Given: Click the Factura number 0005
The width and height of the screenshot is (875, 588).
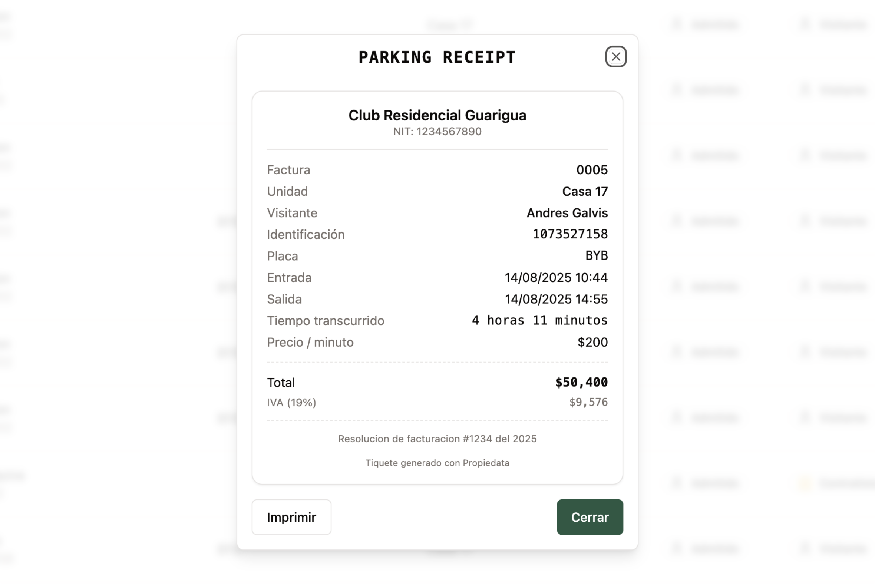Looking at the screenshot, I should coord(592,170).
